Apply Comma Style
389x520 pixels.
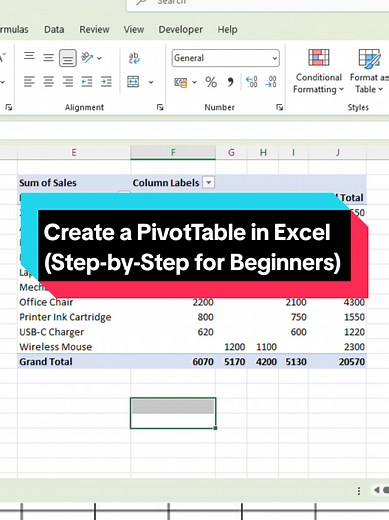pyautogui.click(x=230, y=82)
